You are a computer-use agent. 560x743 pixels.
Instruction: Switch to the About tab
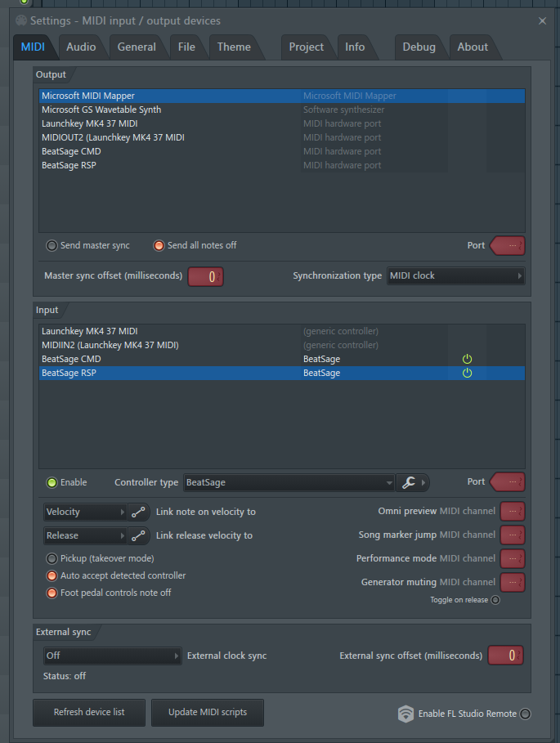[x=473, y=47]
